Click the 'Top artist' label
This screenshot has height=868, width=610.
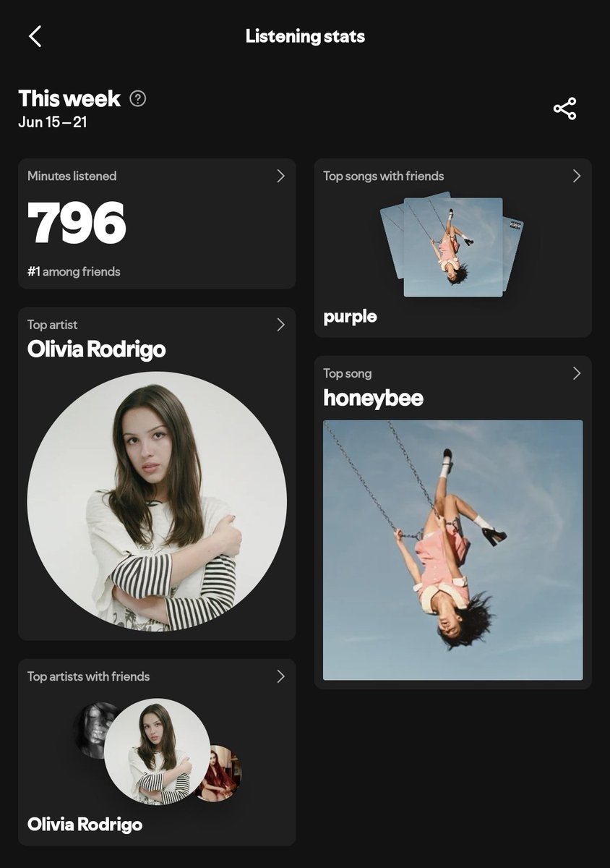[52, 325]
